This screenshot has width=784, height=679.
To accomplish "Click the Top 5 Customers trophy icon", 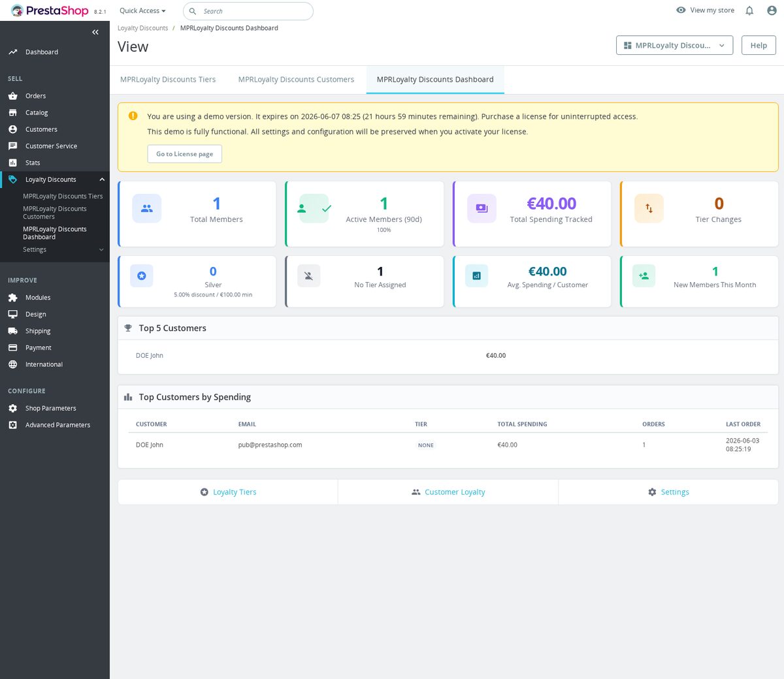I will 128,328.
